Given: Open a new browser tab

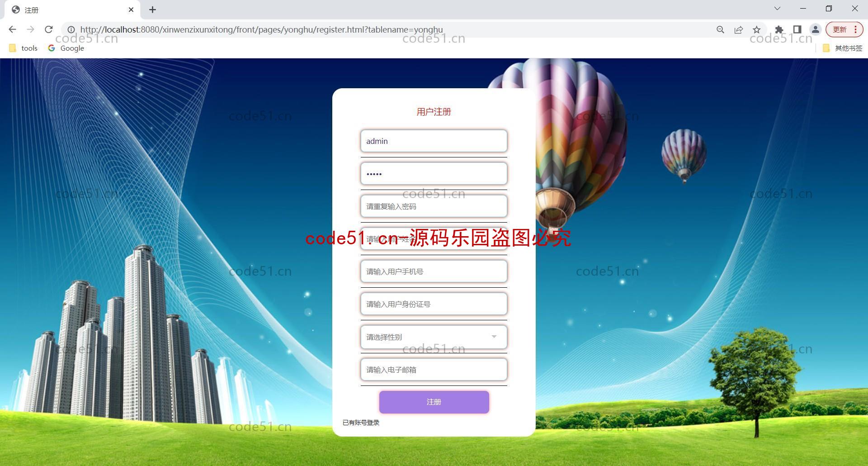Looking at the screenshot, I should (152, 10).
